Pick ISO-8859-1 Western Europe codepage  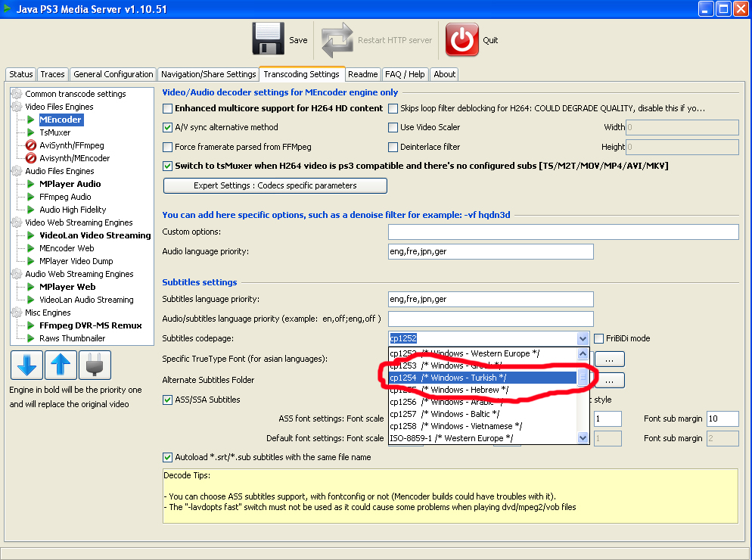pyautogui.click(x=483, y=438)
